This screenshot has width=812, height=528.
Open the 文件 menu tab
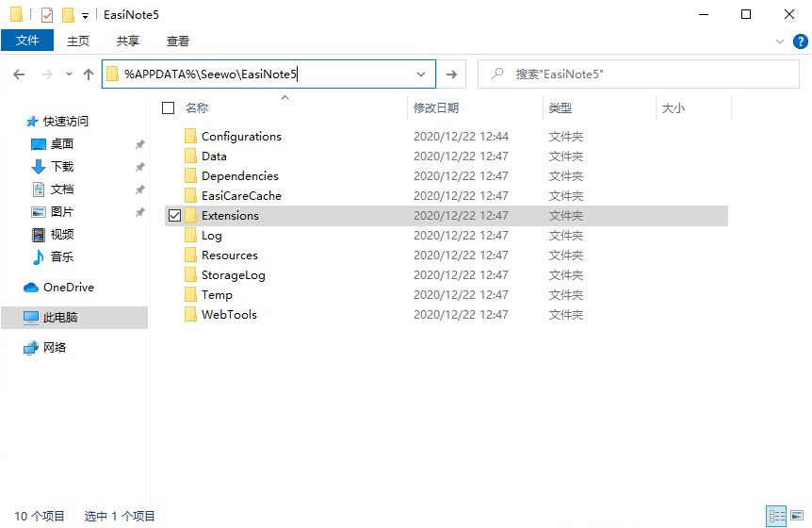point(27,41)
